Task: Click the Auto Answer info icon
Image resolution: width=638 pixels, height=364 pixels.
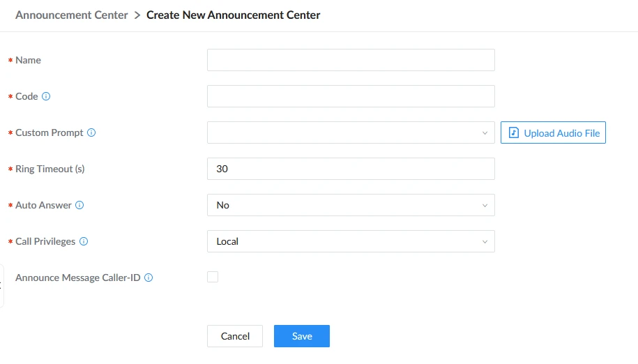Action: pos(79,205)
